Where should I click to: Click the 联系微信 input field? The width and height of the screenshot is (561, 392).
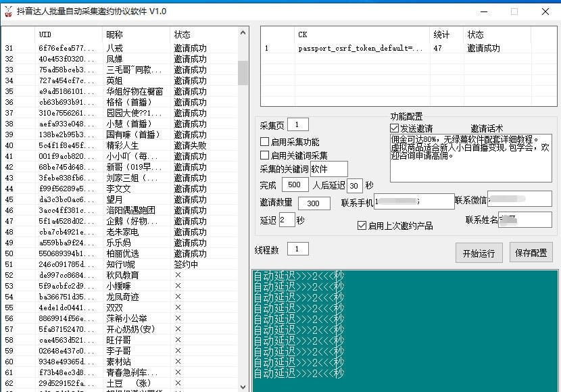pos(520,199)
